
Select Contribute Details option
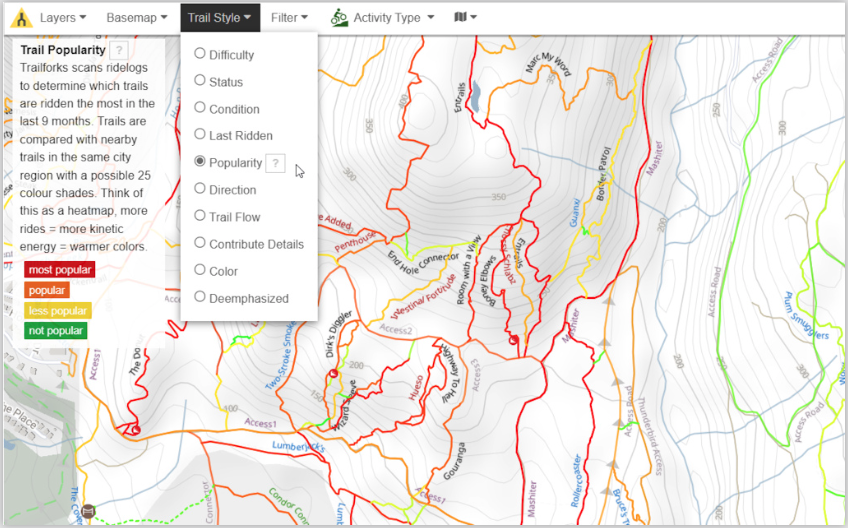tap(249, 244)
